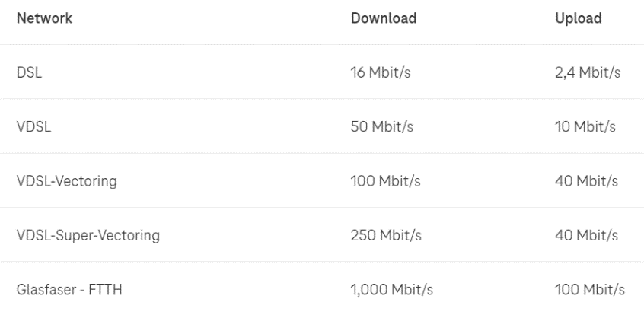Select the 50 Mbit/s download cell
The height and width of the screenshot is (315, 644).
(381, 127)
